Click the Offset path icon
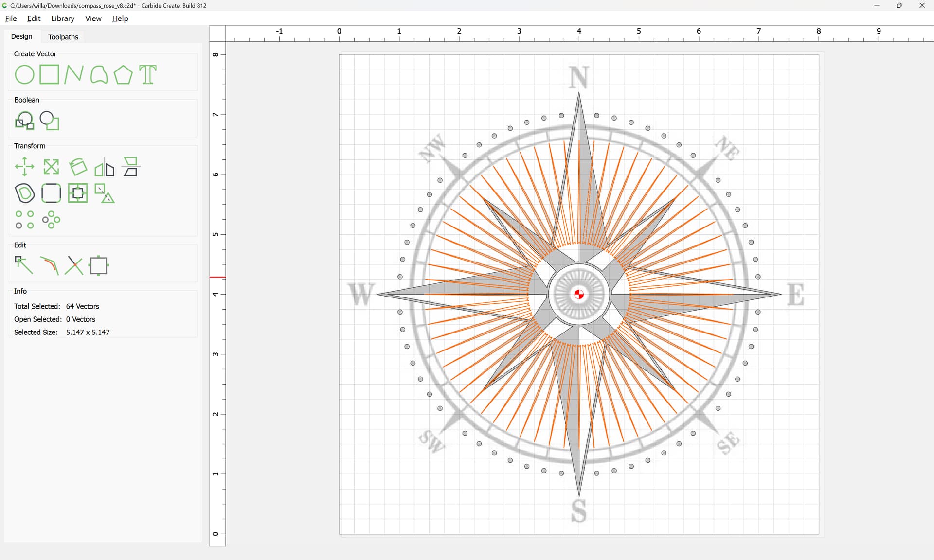This screenshot has height=560, width=934. [24, 193]
